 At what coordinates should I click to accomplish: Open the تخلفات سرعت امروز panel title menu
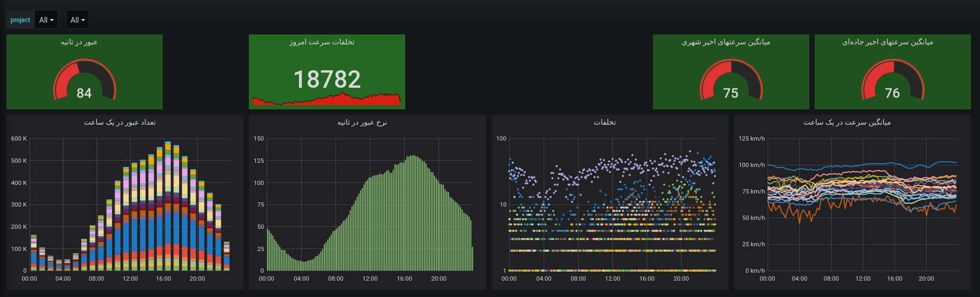pos(322,42)
